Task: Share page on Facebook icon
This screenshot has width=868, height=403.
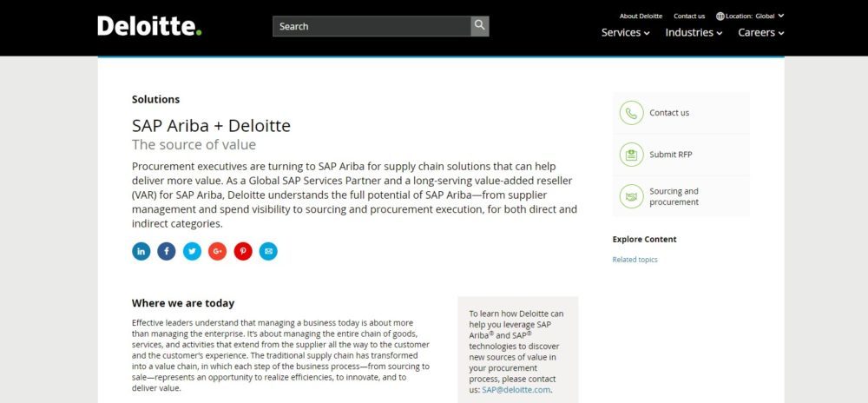Action: (167, 251)
